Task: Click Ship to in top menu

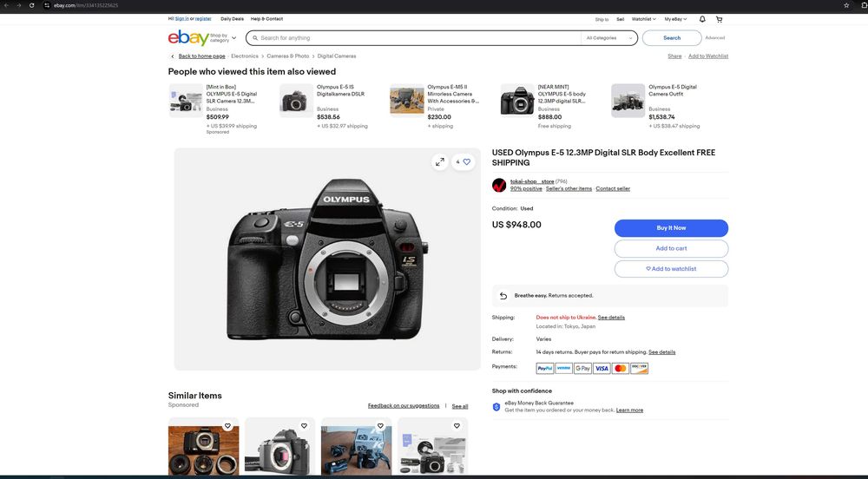Action: (x=602, y=19)
